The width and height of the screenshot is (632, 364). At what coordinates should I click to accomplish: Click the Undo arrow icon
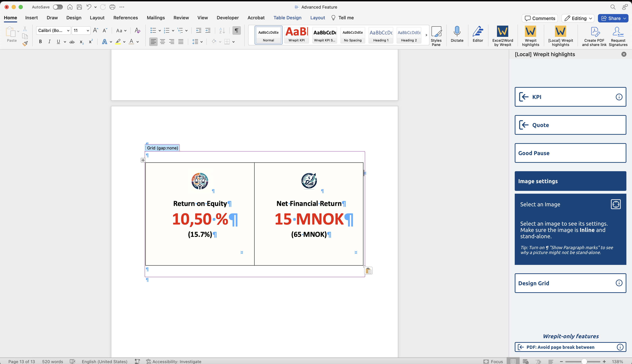tap(89, 7)
